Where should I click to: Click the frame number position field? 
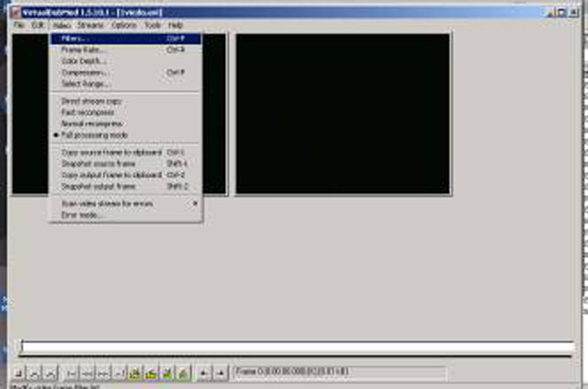tap(341, 372)
